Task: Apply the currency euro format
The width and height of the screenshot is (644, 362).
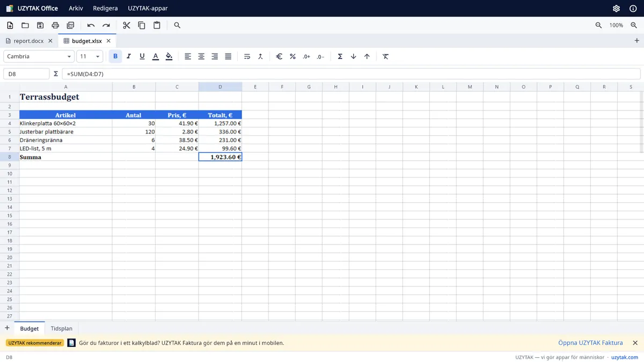Action: (x=279, y=56)
